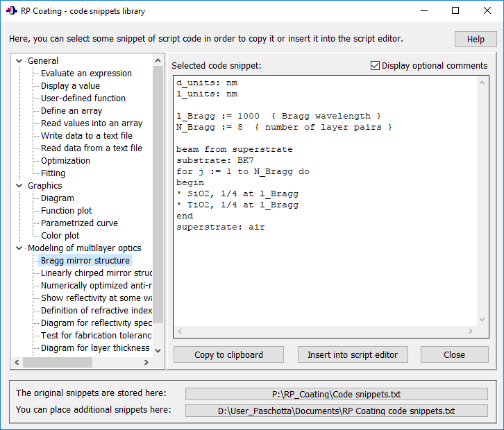Open the Help button
This screenshot has height=430, width=504.
[476, 39]
